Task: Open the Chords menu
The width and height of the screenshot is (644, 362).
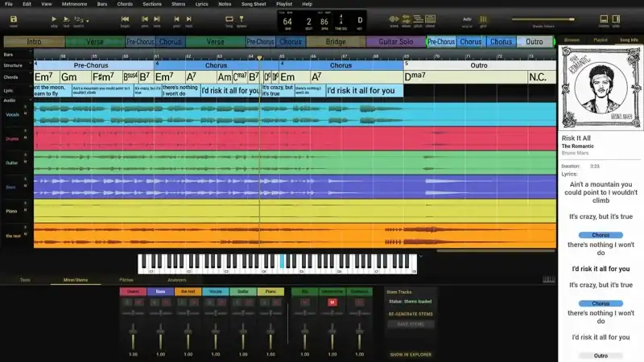Action: (x=125, y=4)
